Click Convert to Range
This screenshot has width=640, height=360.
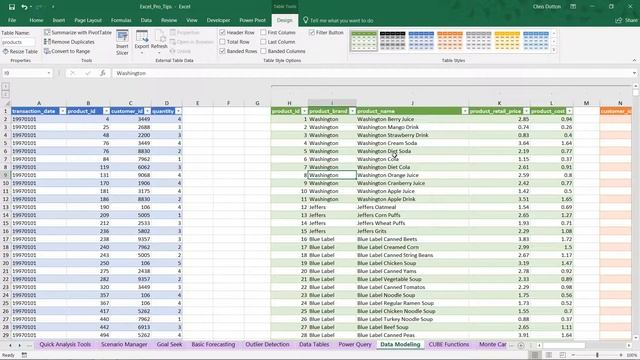coord(67,51)
